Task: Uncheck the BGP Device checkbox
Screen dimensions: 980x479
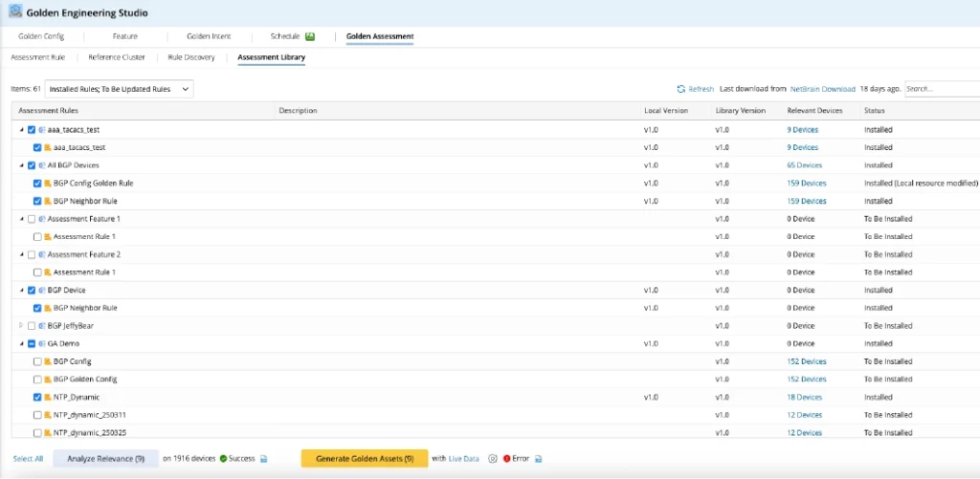Action: [x=32, y=291]
